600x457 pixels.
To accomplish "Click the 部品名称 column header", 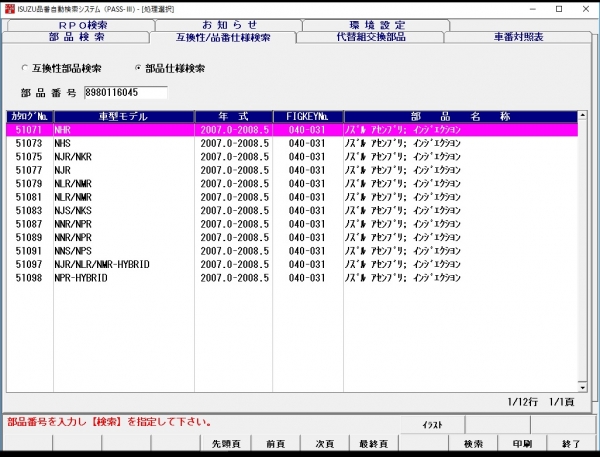I will pyautogui.click(x=460, y=116).
